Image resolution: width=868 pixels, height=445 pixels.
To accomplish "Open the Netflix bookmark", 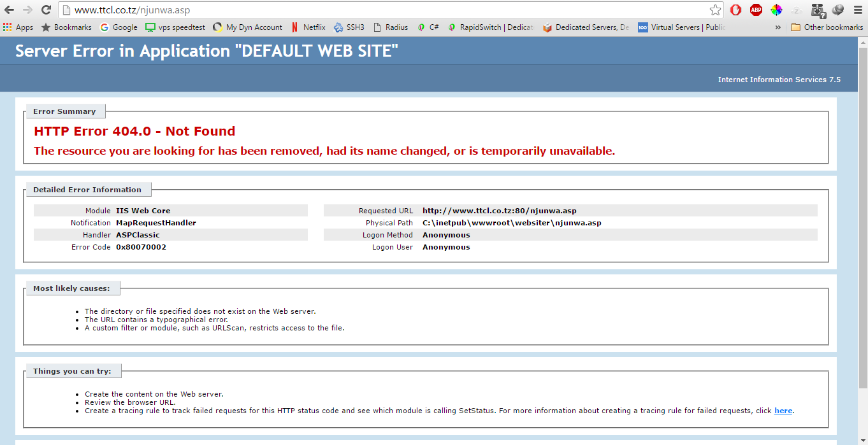I will click(x=308, y=27).
